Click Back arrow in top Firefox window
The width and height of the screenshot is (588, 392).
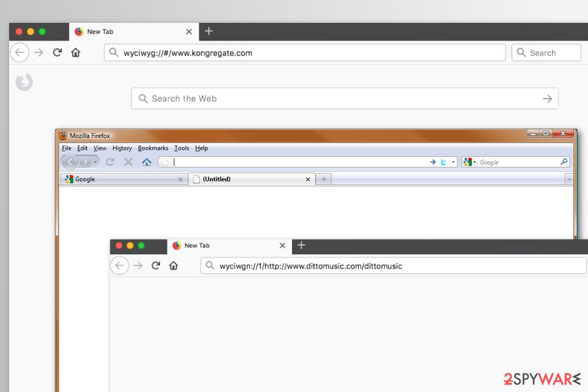[20, 52]
